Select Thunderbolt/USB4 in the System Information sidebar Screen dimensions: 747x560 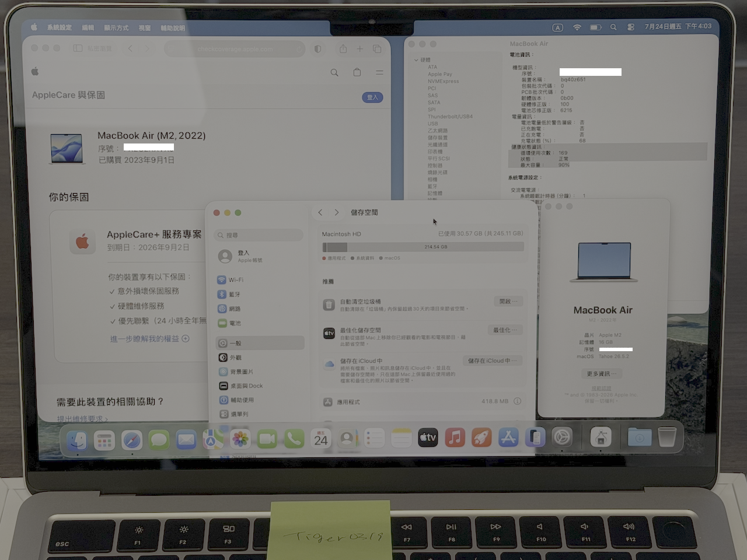pos(450,117)
